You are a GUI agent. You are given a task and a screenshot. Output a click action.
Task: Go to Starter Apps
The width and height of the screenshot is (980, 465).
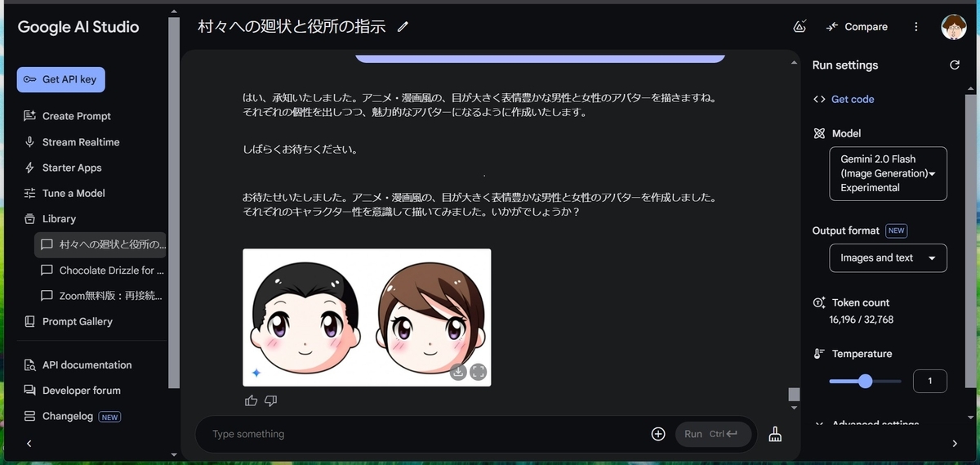[63, 168]
